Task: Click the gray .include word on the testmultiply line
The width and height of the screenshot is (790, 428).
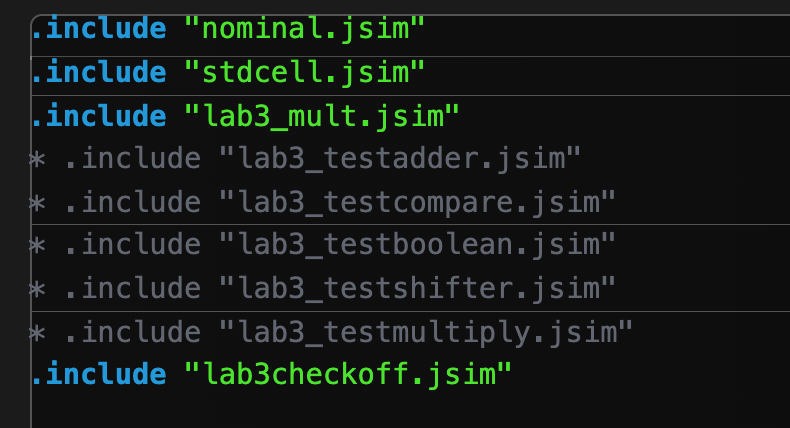Action: 133,333
